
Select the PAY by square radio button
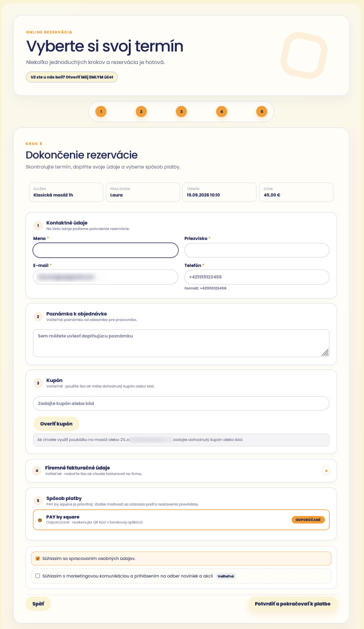coord(40,520)
